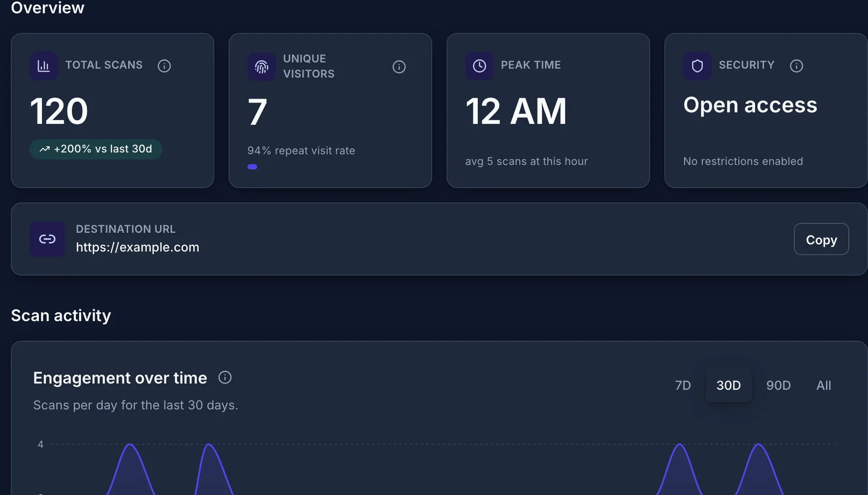868x495 pixels.
Task: Click the Engagement over time title
Action: tap(120, 378)
